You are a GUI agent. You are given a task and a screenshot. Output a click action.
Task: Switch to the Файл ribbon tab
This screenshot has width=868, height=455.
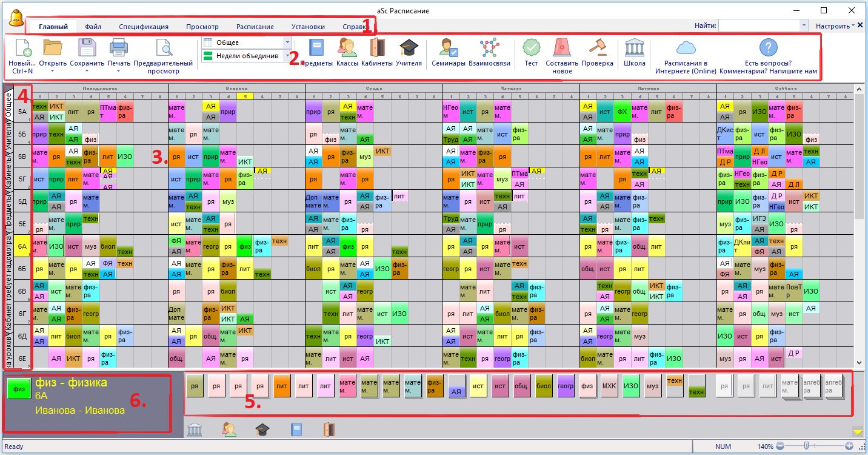point(93,27)
